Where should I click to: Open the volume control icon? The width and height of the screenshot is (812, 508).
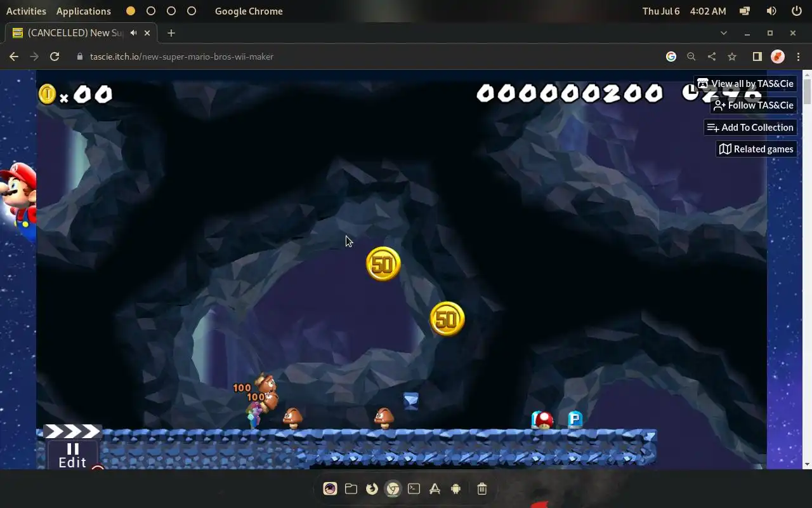point(771,11)
